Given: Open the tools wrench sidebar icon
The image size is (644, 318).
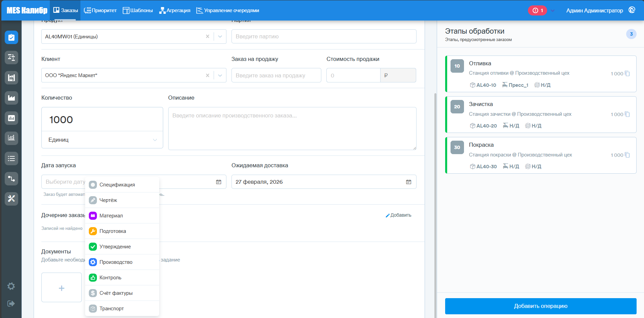Looking at the screenshot, I should [11, 199].
